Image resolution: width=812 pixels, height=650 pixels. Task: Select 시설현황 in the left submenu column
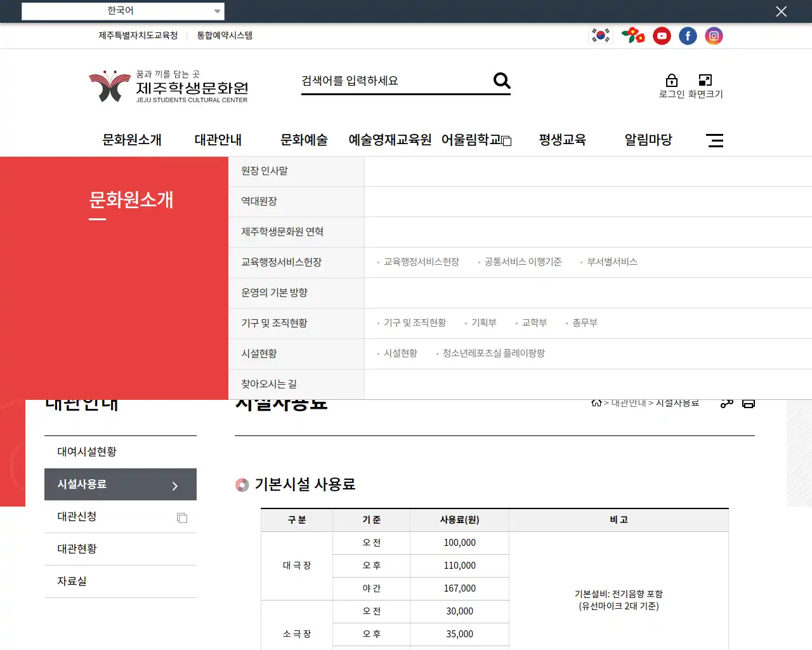click(x=296, y=354)
